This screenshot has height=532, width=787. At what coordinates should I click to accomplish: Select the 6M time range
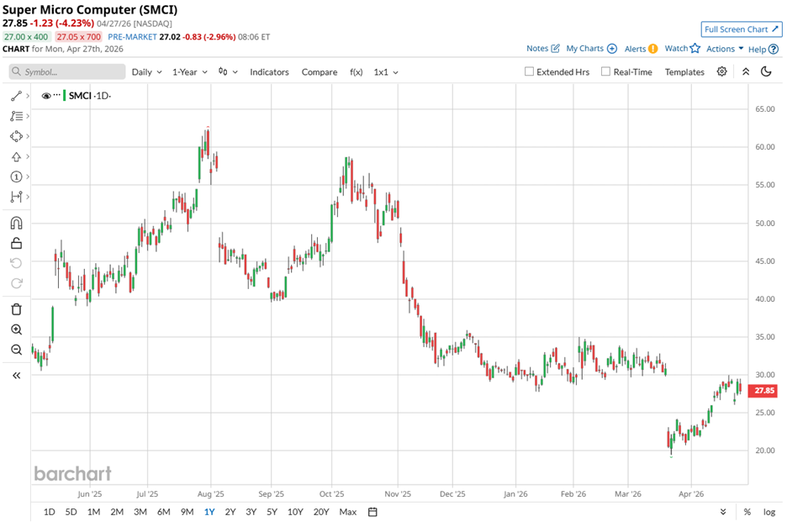[164, 512]
